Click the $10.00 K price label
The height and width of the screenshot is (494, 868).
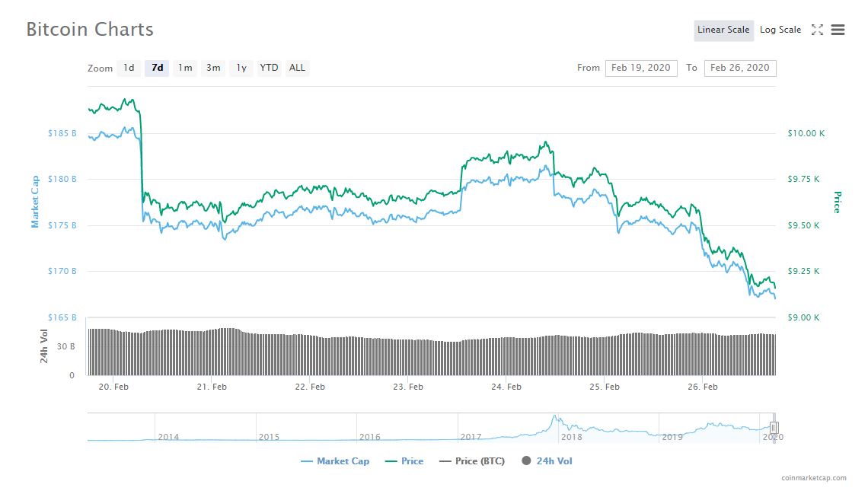[806, 133]
